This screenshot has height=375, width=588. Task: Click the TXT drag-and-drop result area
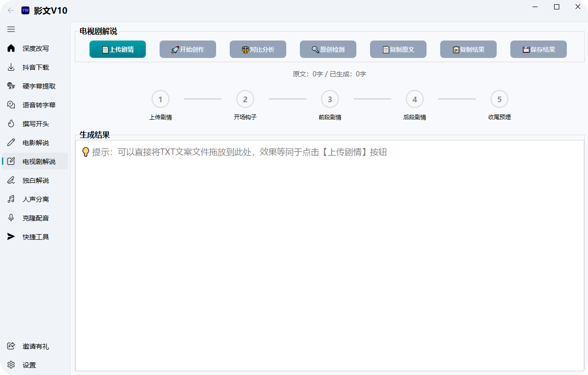[330, 254]
